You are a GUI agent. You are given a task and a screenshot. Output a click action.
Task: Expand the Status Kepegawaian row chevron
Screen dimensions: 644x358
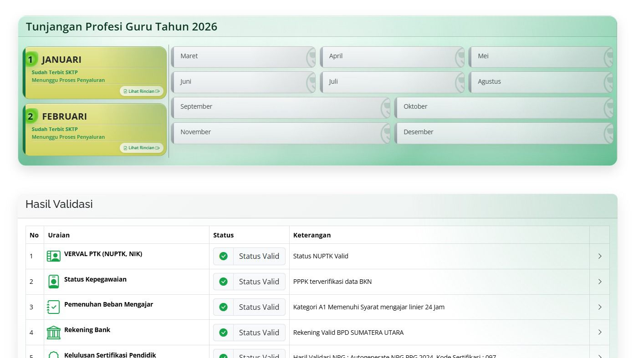[599, 282]
